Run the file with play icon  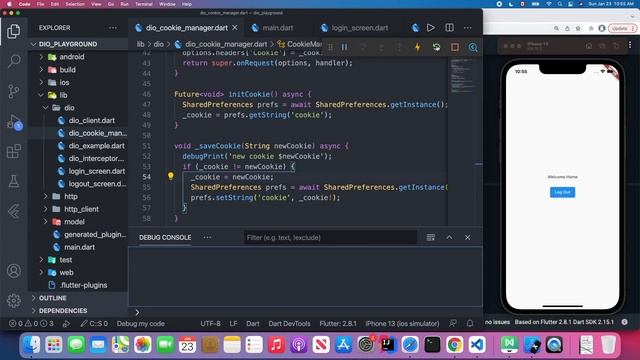click(x=431, y=28)
